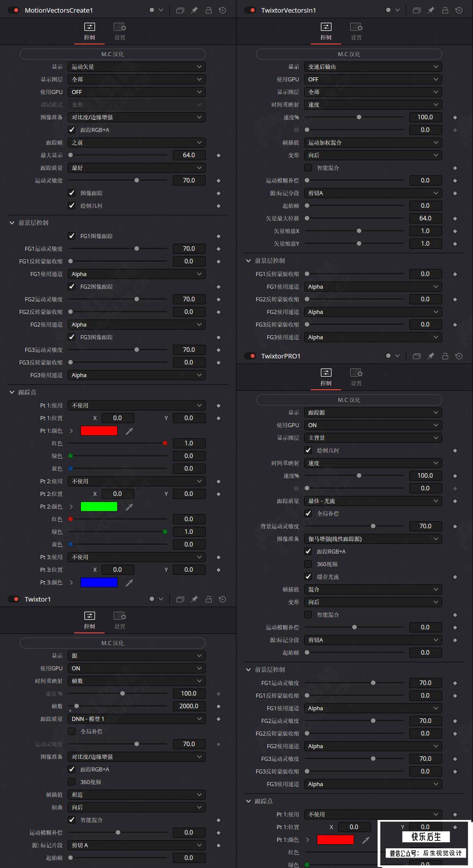Open TwixtorPRO1 header color dot menu

(392, 356)
